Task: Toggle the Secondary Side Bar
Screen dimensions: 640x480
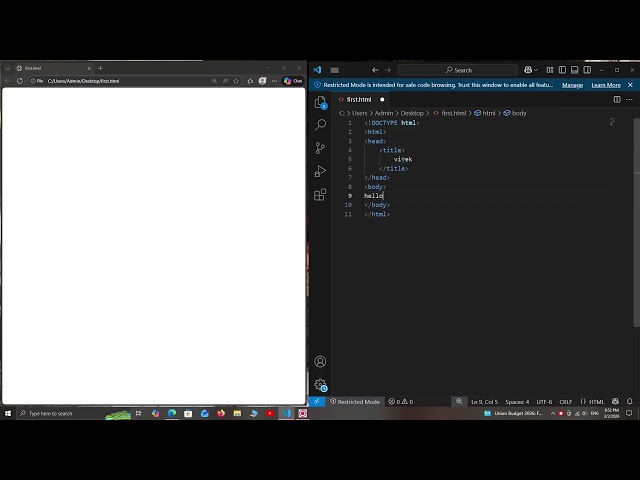Action: pyautogui.click(x=587, y=70)
